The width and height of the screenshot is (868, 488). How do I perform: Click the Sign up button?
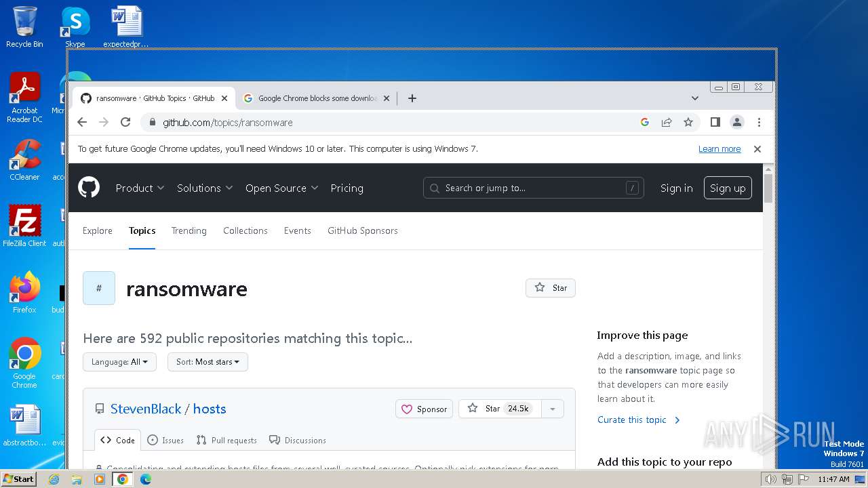pos(728,188)
